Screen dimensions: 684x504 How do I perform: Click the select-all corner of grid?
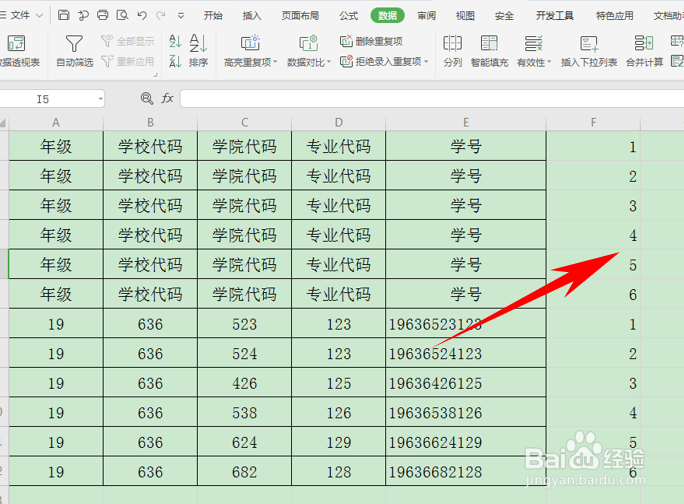[x=3, y=123]
